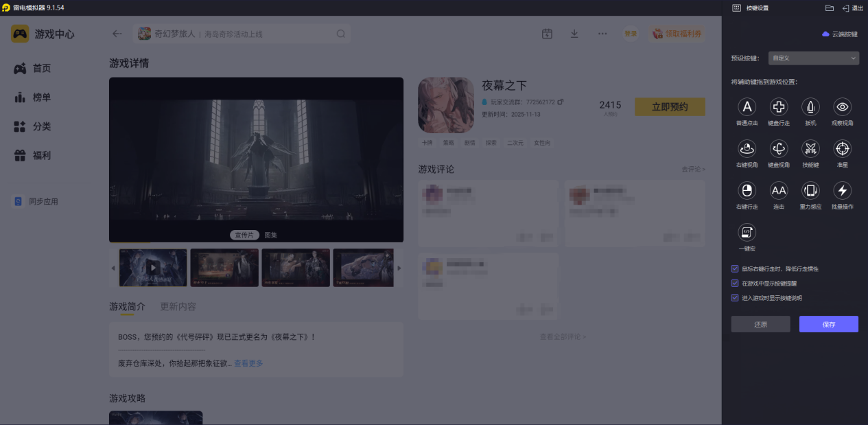Select the 右键行走 mouse icon
The width and height of the screenshot is (868, 425).
747,190
